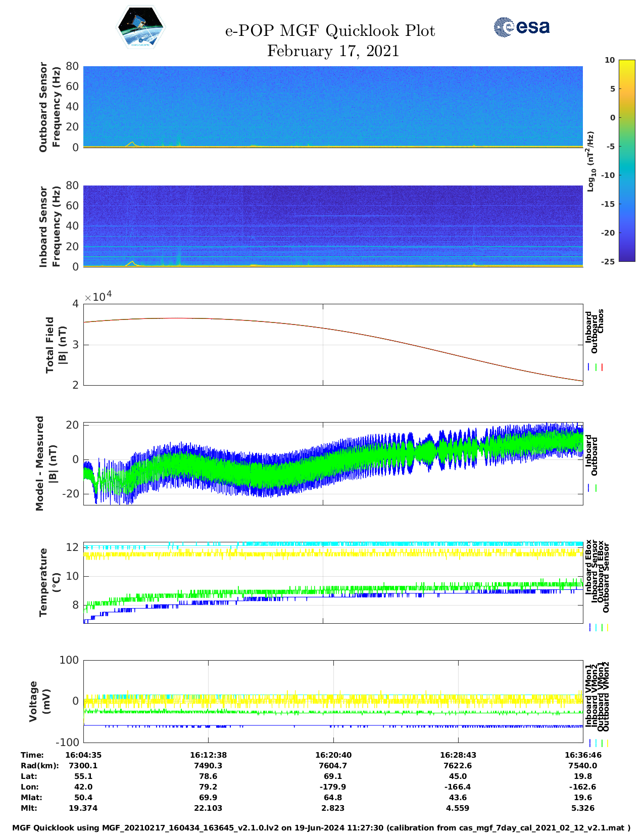Click the yellow spike in the Outboard Sensor spectrogram
Image resolution: width=644 pixels, height=834 pixels.
(x=132, y=143)
